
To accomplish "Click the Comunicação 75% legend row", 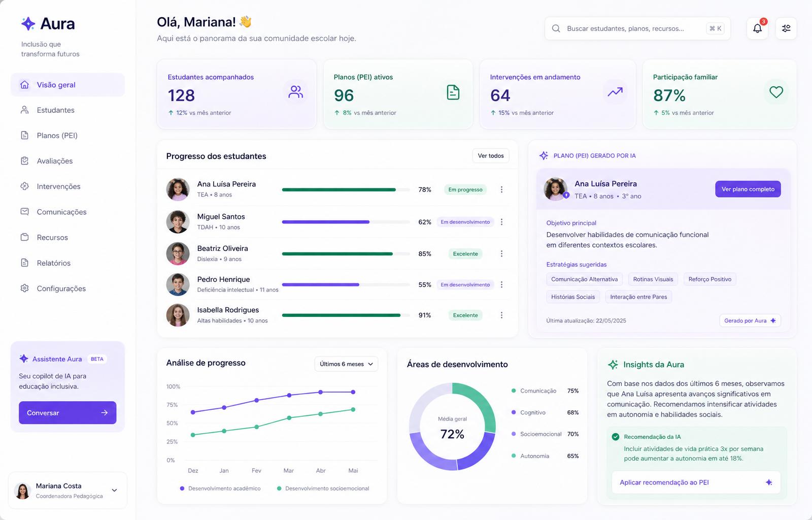I will click(x=545, y=391).
